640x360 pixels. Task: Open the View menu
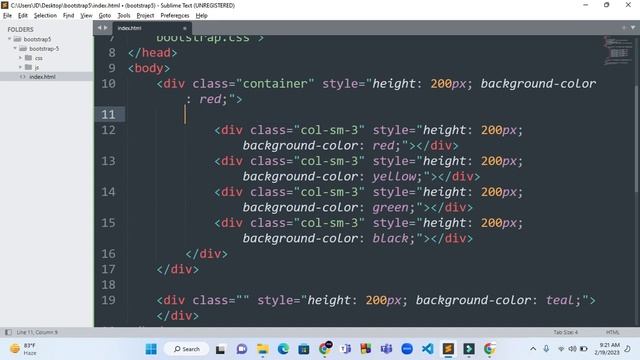(86, 16)
